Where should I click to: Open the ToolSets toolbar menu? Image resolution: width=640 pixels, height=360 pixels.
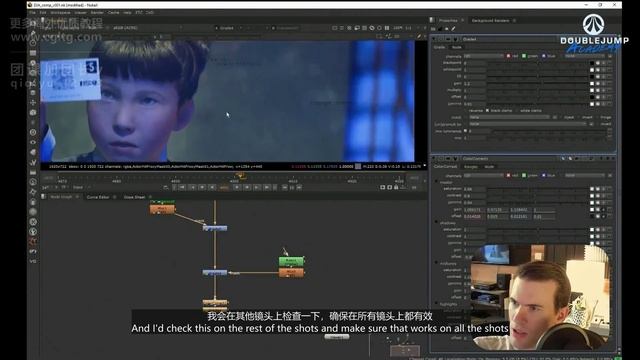(x=33, y=162)
